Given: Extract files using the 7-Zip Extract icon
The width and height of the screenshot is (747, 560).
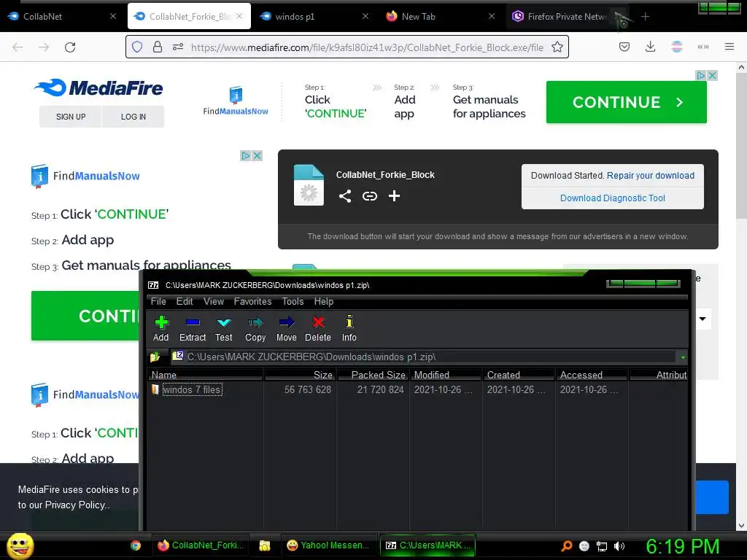Looking at the screenshot, I should coord(193,329).
